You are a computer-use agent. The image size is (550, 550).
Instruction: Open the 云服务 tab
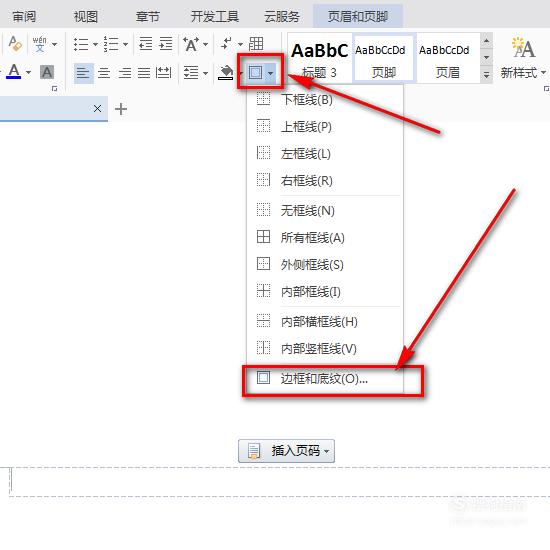[x=282, y=16]
